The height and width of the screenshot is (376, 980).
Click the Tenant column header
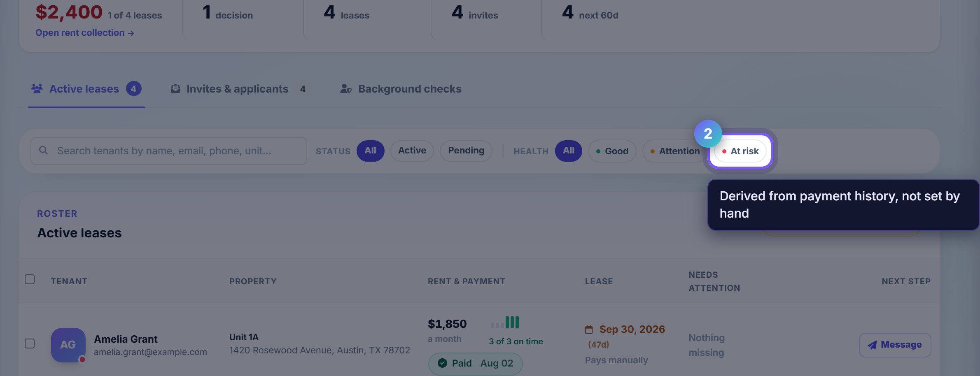pyautogui.click(x=69, y=281)
